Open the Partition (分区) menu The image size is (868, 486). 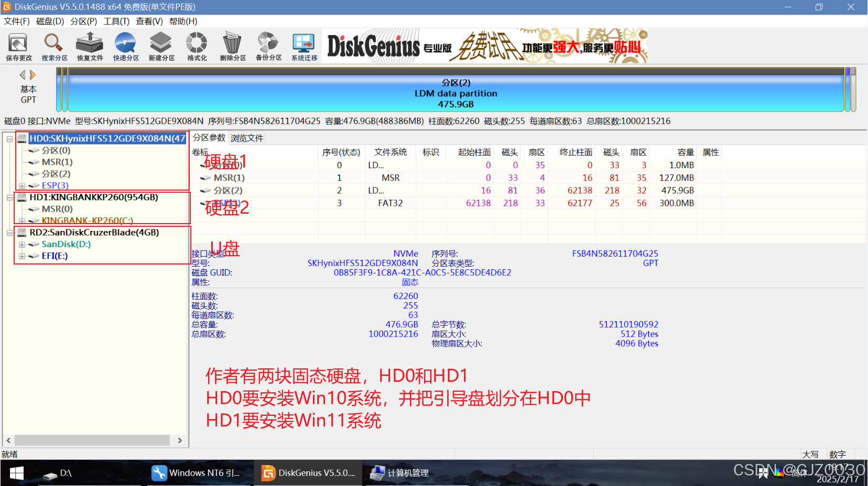pos(84,21)
